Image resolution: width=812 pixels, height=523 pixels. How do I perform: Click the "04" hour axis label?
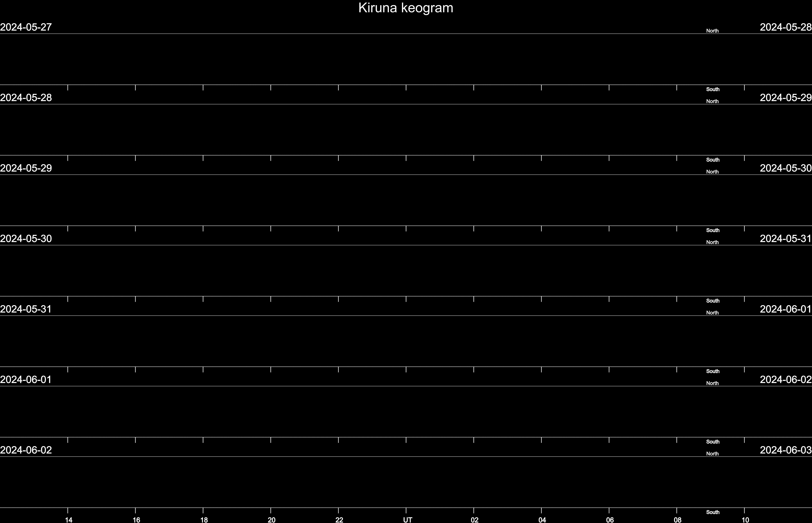point(542,520)
